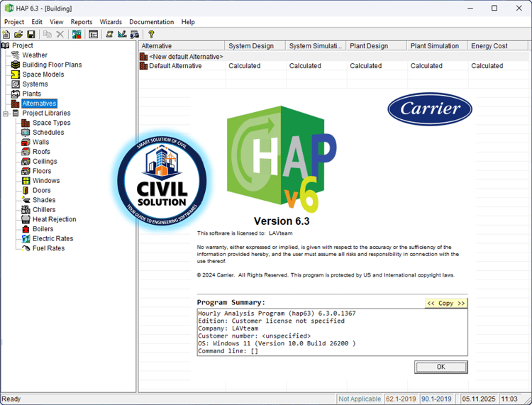Select the Default Alternative row
Viewport: 532px width, 405px height.
(334, 66)
